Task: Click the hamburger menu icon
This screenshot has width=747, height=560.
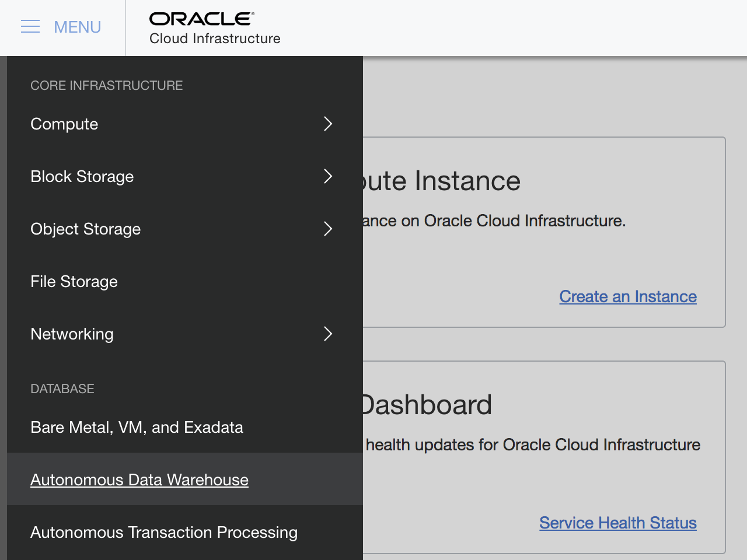Action: 30,27
